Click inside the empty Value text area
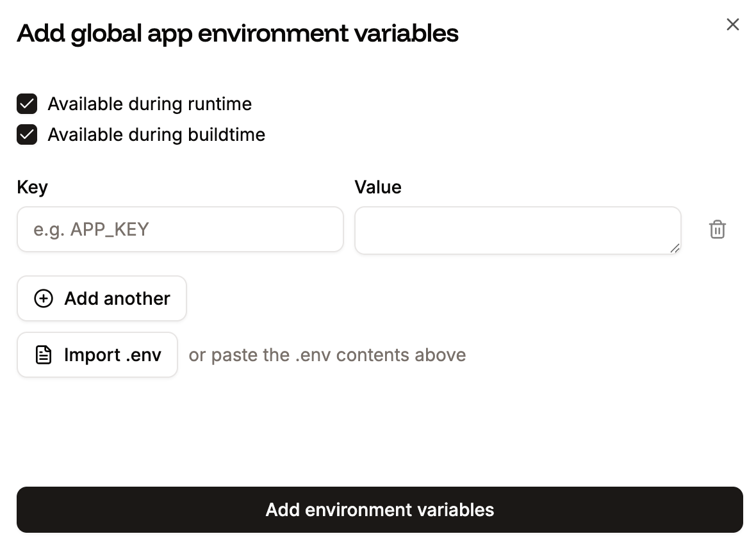Viewport: 756px width, 543px height. tap(518, 229)
